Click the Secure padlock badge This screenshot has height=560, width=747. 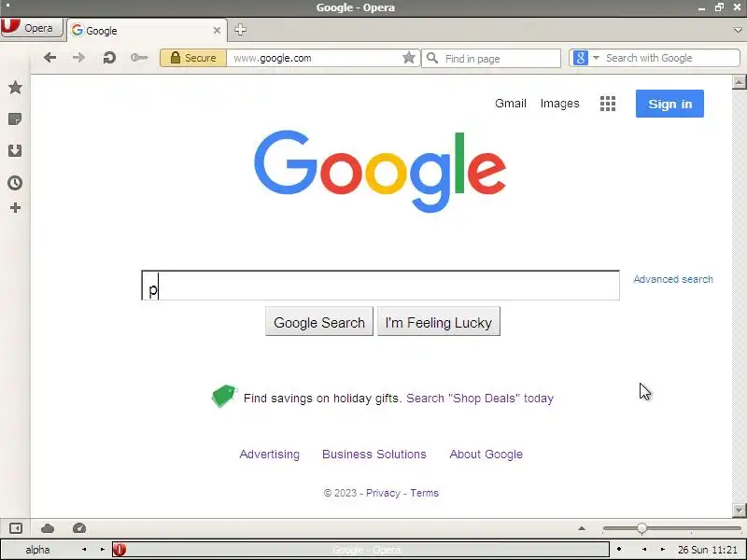pyautogui.click(x=193, y=58)
